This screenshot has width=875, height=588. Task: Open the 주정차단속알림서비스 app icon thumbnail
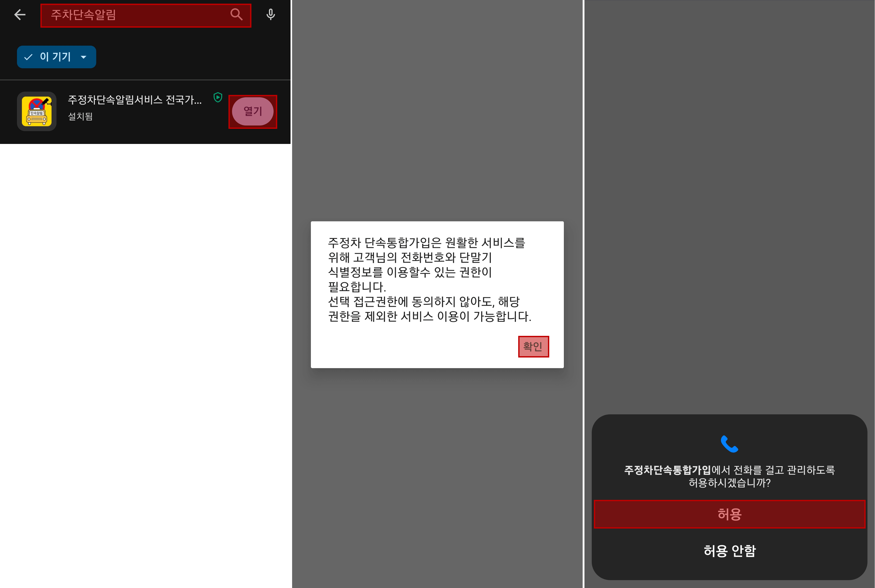click(36, 111)
